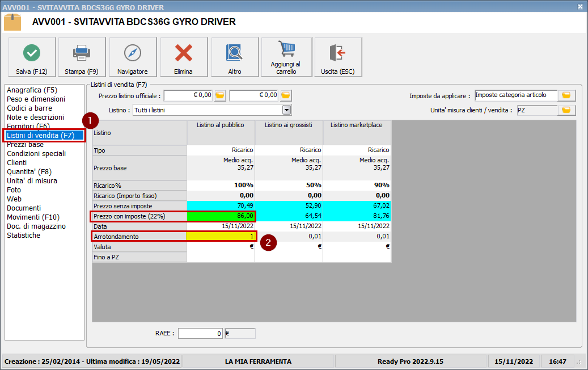Exit using the Uscita (ESC) button
The width and height of the screenshot is (588, 370).
(x=338, y=57)
